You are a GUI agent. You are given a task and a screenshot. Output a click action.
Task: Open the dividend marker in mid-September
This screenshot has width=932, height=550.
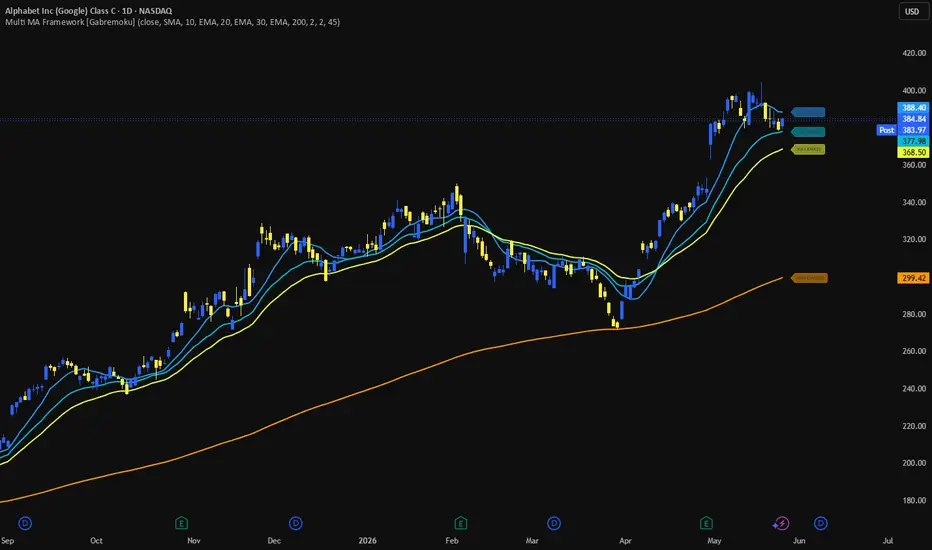click(25, 523)
